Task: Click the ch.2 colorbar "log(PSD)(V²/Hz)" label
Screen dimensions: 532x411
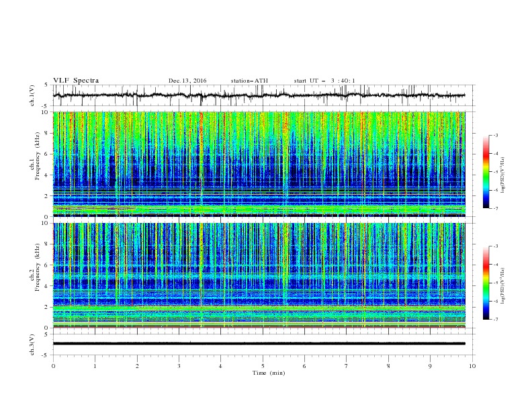Action: 503,286
